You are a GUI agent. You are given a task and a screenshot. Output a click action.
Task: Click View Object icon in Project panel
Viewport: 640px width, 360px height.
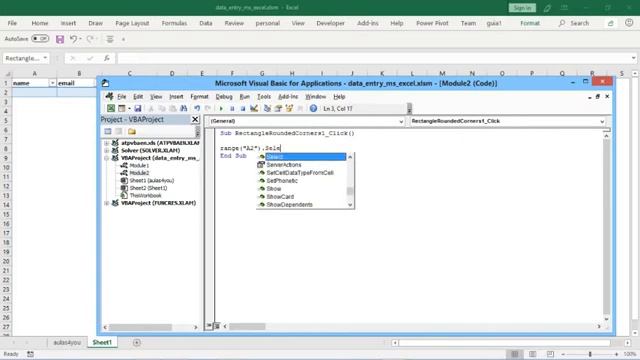[119, 131]
